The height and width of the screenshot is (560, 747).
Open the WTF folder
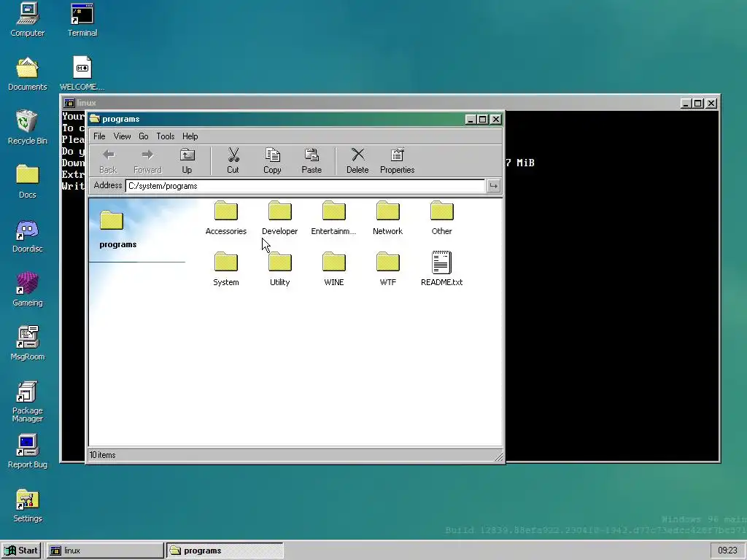(x=388, y=269)
